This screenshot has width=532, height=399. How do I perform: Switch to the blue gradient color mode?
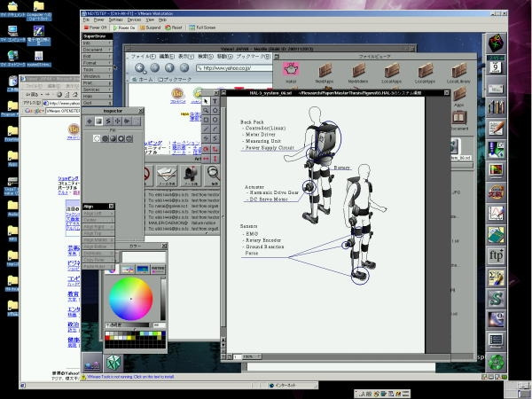point(143,270)
